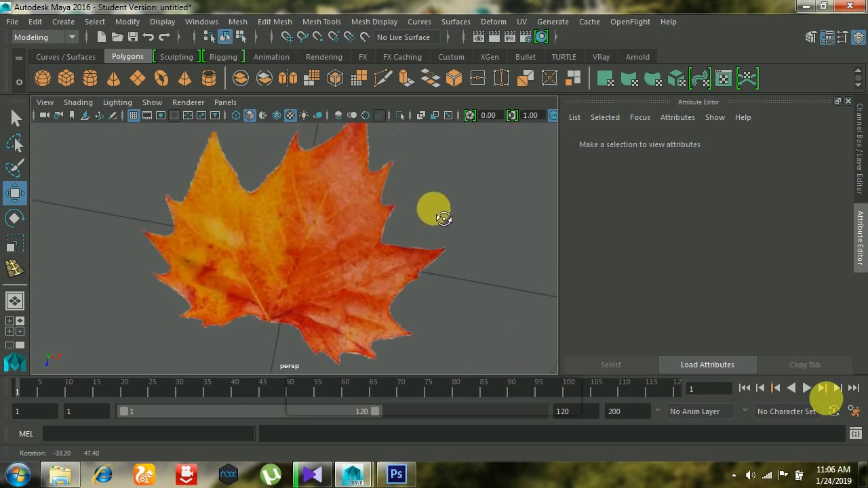Click the time range slider handle at 120
The width and height of the screenshot is (868, 488).
coord(375,411)
